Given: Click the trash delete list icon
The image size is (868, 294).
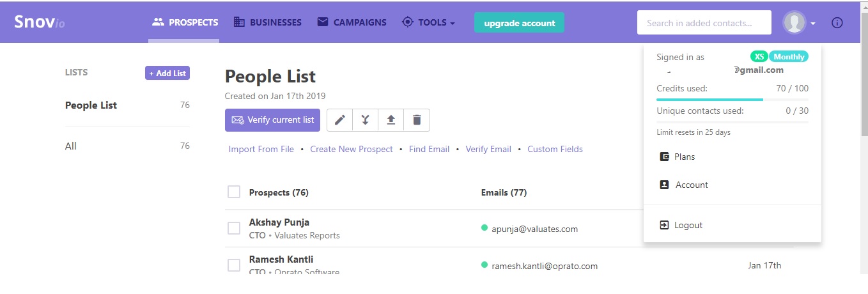Looking at the screenshot, I should click(x=417, y=120).
